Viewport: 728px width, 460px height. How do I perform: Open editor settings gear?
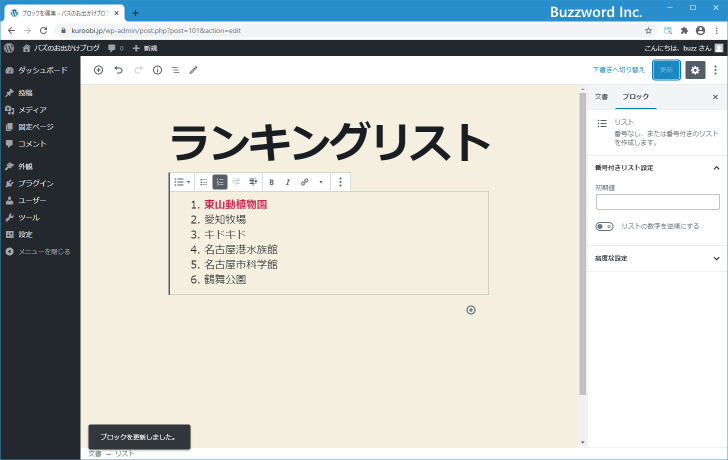695,70
